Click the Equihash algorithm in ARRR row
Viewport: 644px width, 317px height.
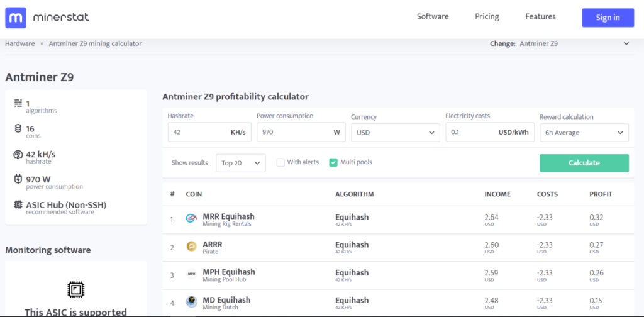352,244
